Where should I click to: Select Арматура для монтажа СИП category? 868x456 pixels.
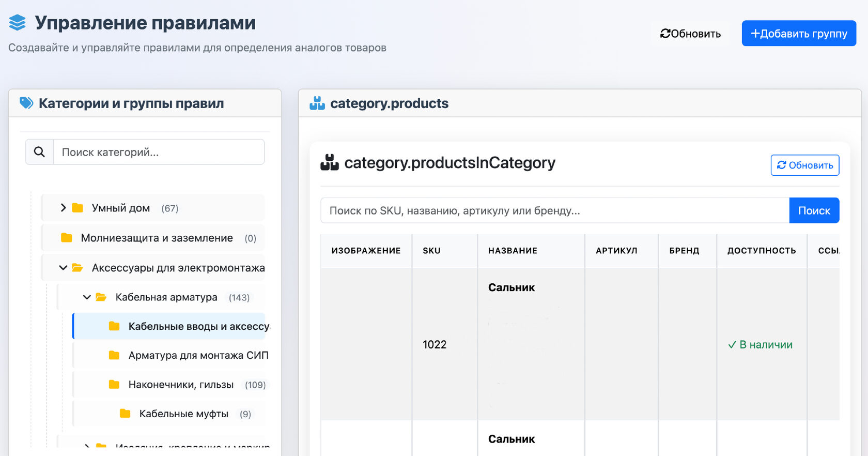pyautogui.click(x=198, y=355)
